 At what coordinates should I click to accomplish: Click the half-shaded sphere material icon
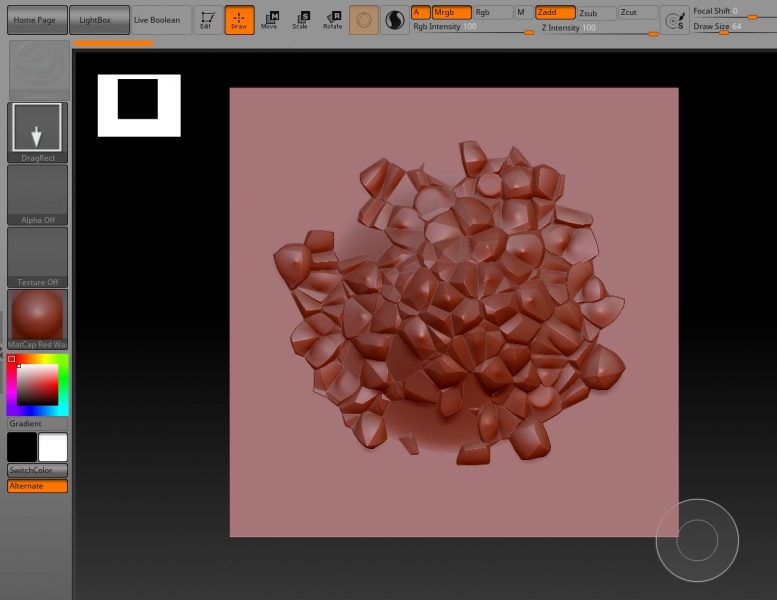pos(394,20)
